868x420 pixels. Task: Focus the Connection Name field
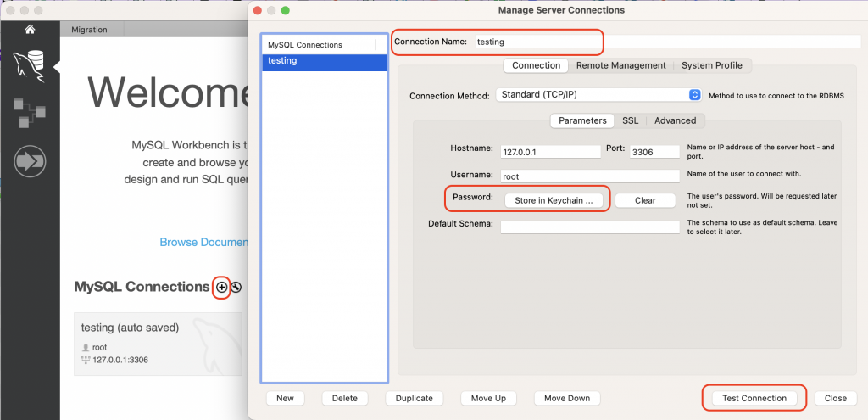coord(667,42)
